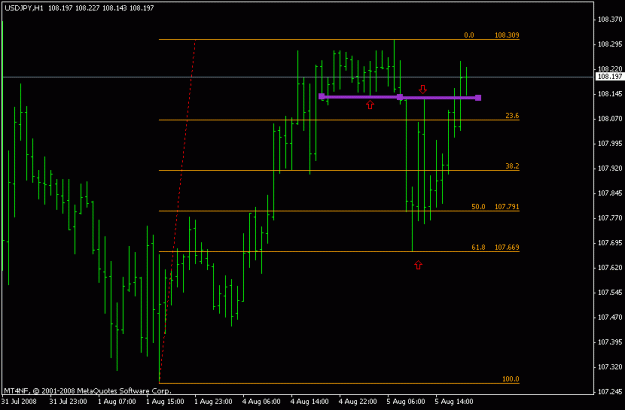Click the 4 Aug 14:00 time label
The height and width of the screenshot is (410, 625).
310,401
